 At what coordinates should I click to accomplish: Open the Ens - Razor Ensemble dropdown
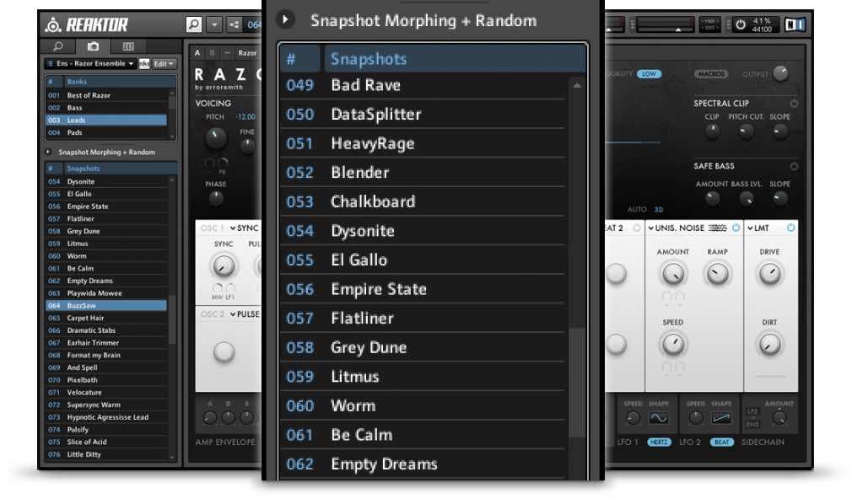[89, 63]
